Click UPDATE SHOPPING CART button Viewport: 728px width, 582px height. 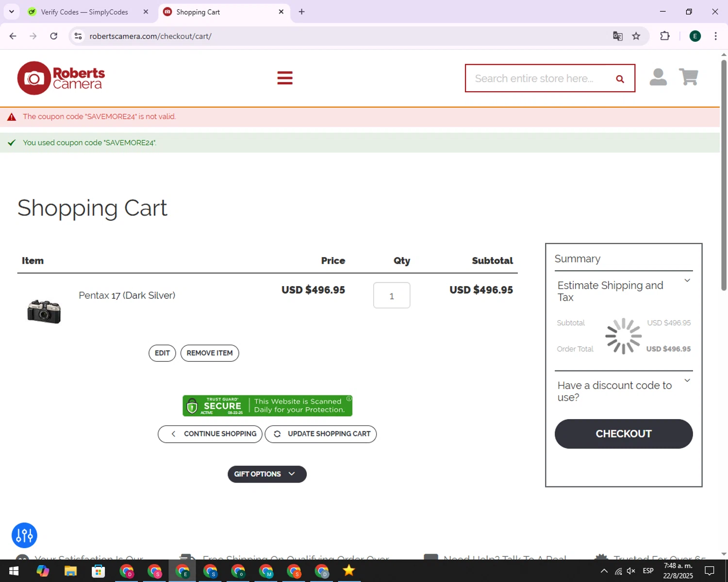[x=321, y=434]
